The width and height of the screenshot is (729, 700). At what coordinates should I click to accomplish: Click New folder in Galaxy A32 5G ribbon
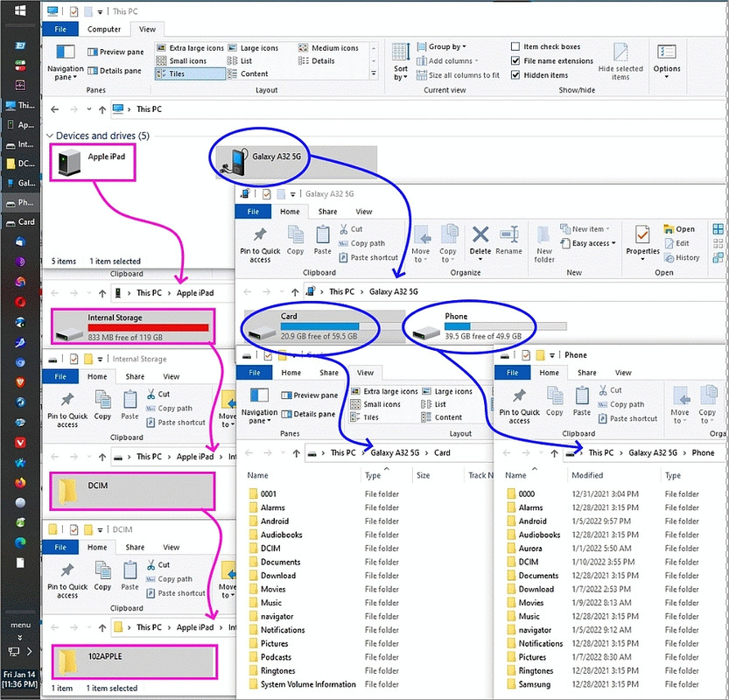[544, 244]
